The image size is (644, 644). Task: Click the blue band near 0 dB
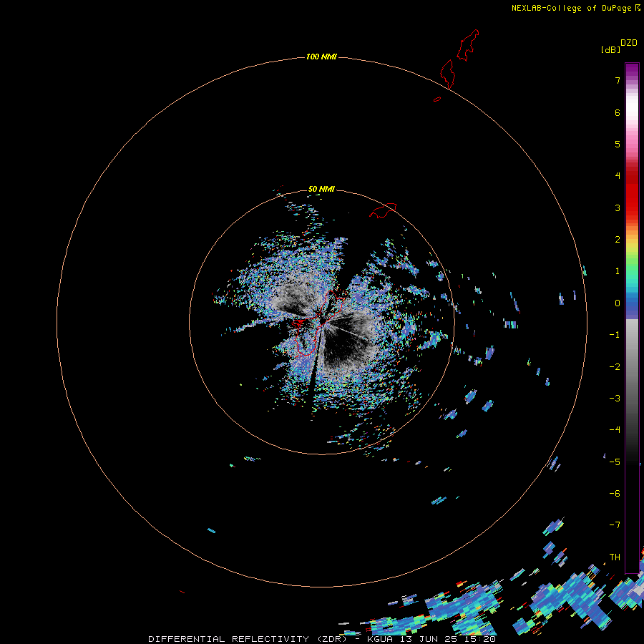tap(632, 303)
